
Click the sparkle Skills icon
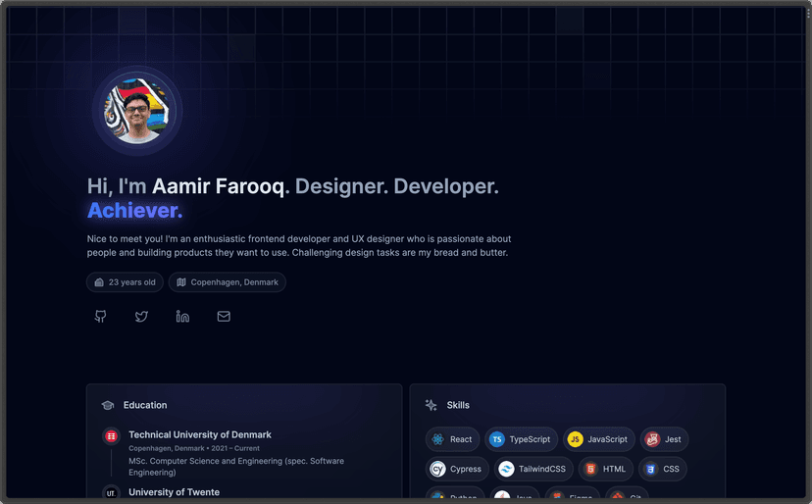[431, 405]
